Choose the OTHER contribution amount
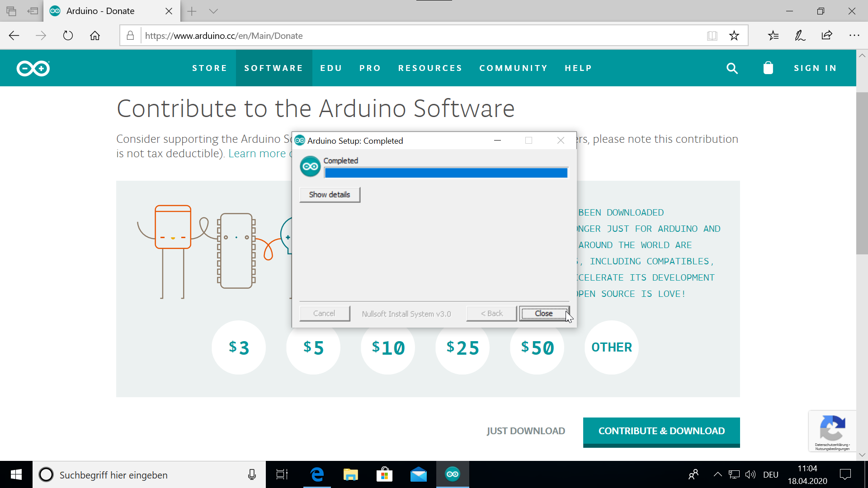Viewport: 868px width, 488px height. tap(612, 347)
